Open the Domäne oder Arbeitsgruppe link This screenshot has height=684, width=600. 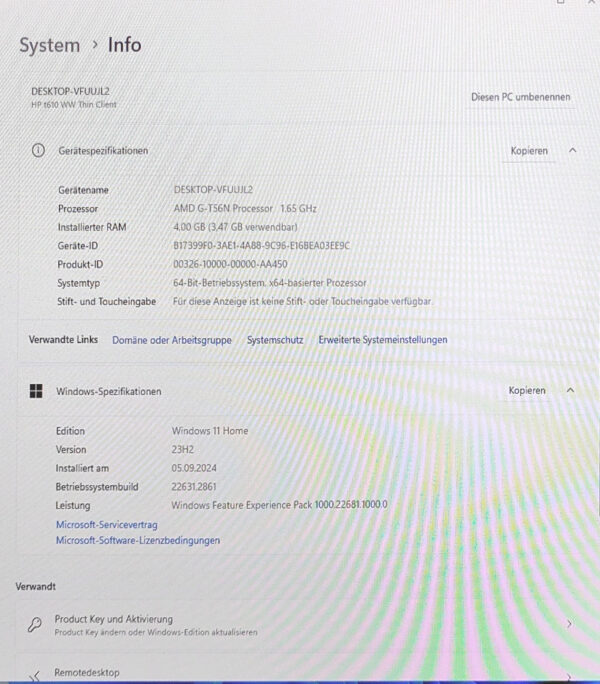tap(171, 340)
